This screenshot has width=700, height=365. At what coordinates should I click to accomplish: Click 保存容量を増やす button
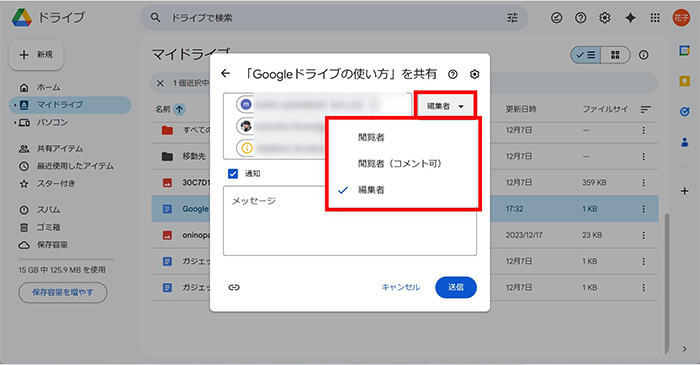click(63, 292)
